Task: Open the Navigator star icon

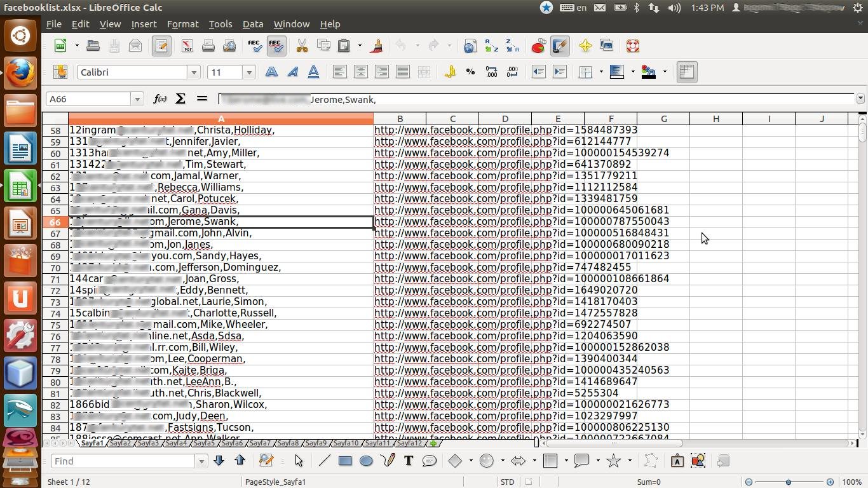Action: [x=585, y=46]
